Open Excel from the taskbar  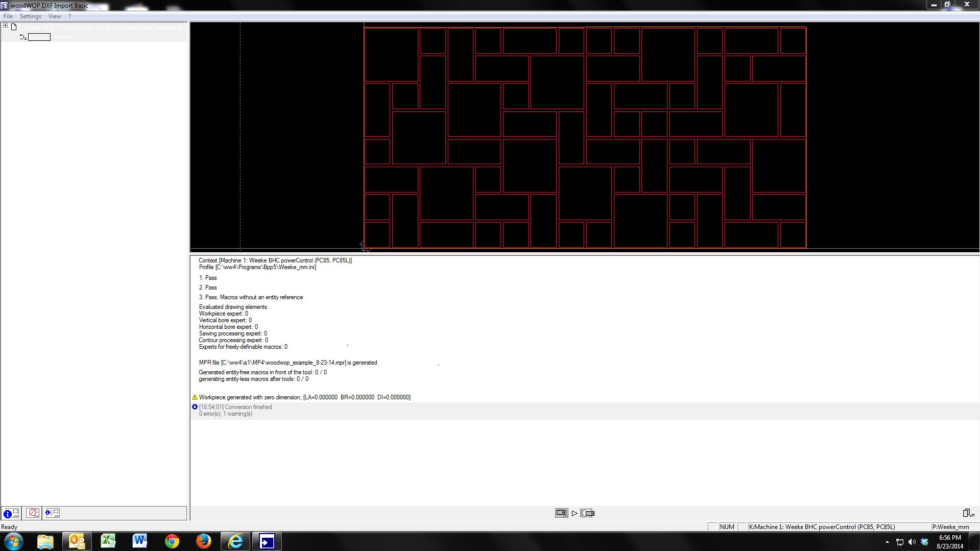coord(108,541)
